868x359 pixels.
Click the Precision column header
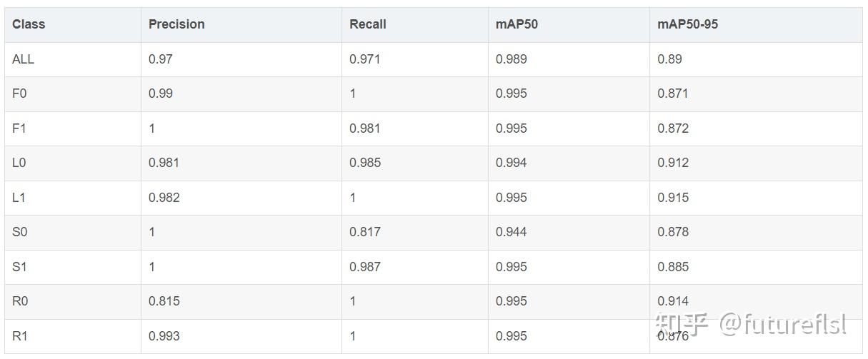pos(176,24)
